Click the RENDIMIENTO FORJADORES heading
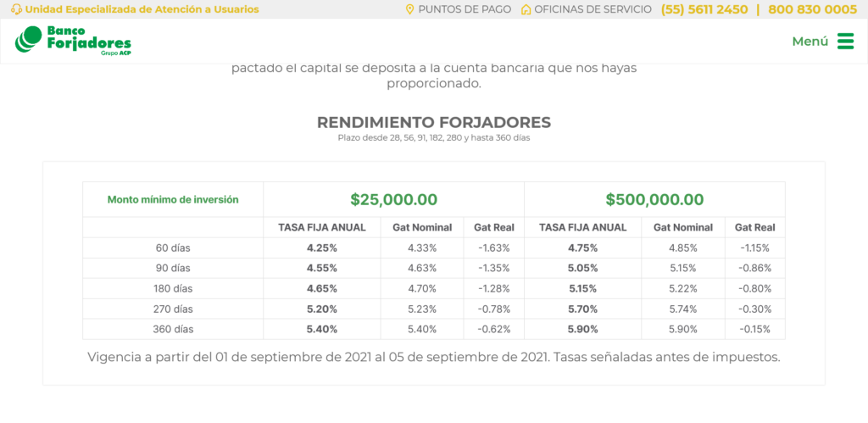 click(434, 122)
